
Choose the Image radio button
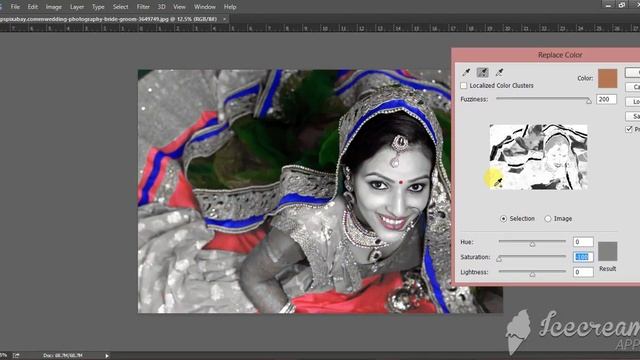[x=548, y=219]
